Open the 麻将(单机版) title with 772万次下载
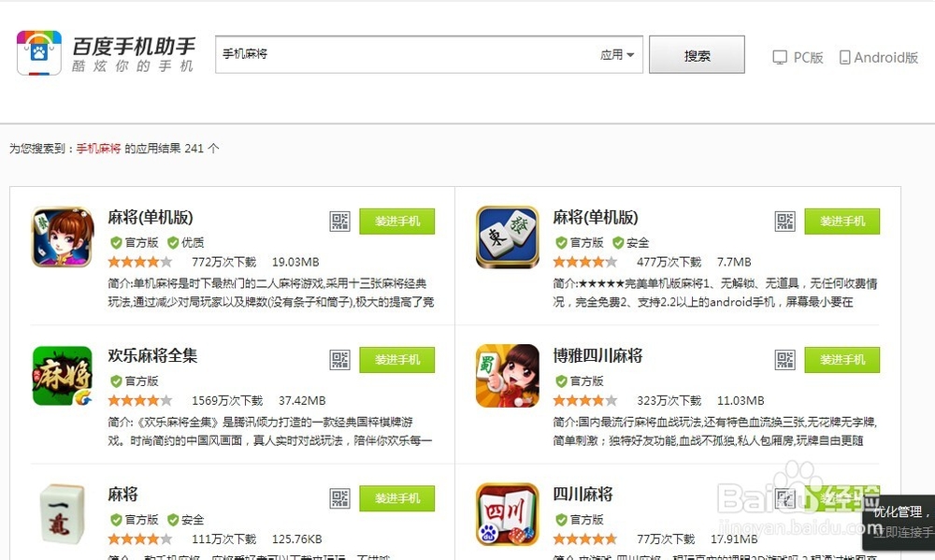 pyautogui.click(x=151, y=217)
